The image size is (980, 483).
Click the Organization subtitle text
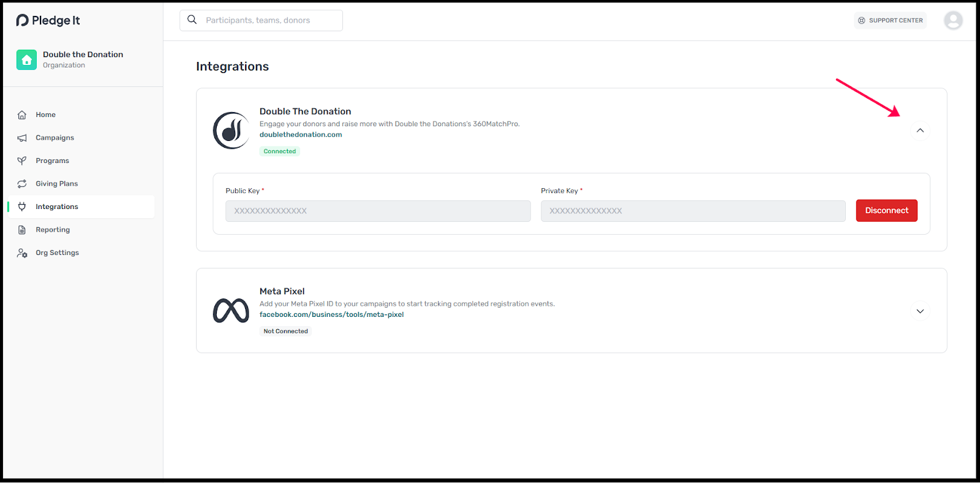tap(64, 65)
